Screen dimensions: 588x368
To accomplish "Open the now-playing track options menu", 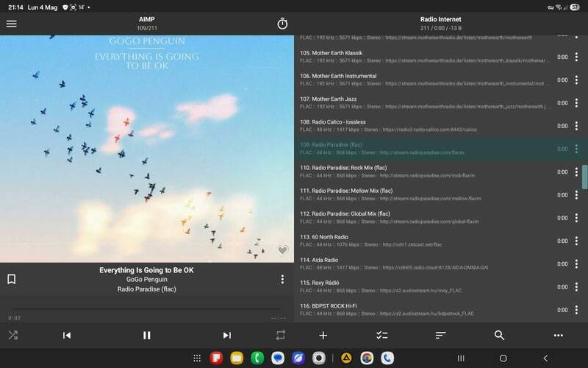I will click(282, 279).
